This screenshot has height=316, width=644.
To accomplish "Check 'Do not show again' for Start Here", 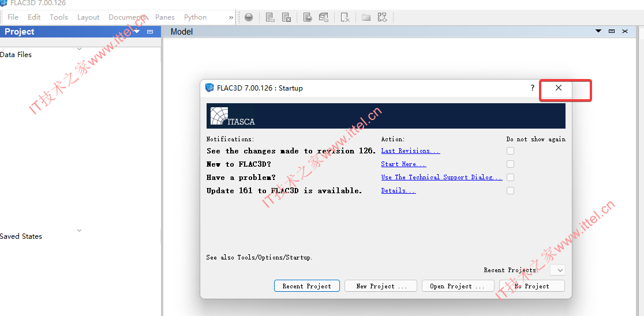I will [510, 164].
